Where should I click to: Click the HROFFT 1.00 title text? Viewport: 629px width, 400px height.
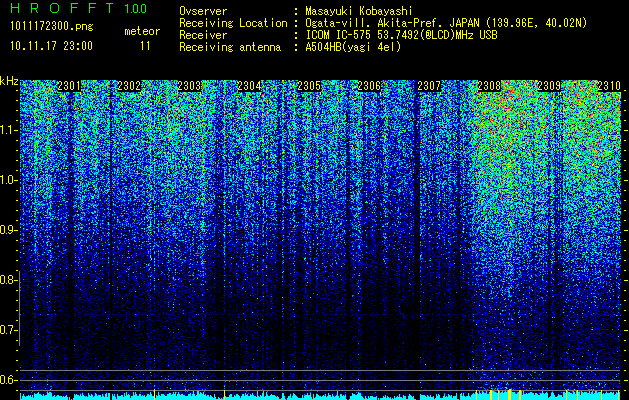point(79,8)
